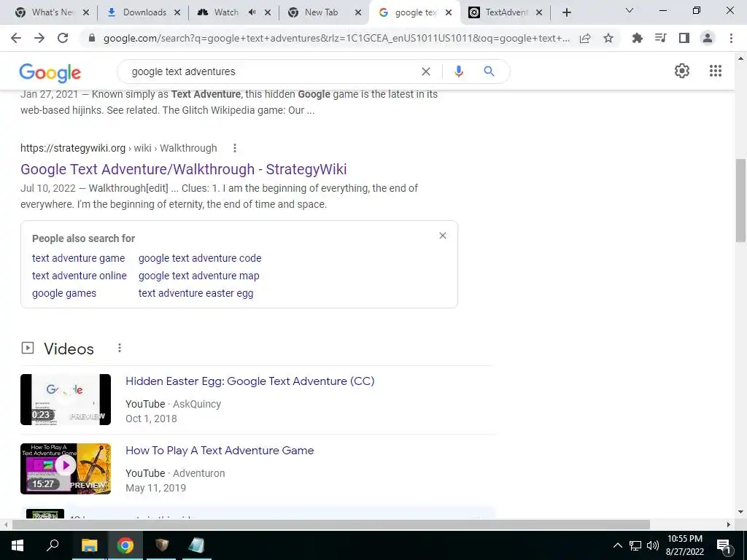Share this page icon in address bar
Image resolution: width=747 pixels, height=560 pixels.
[585, 38]
